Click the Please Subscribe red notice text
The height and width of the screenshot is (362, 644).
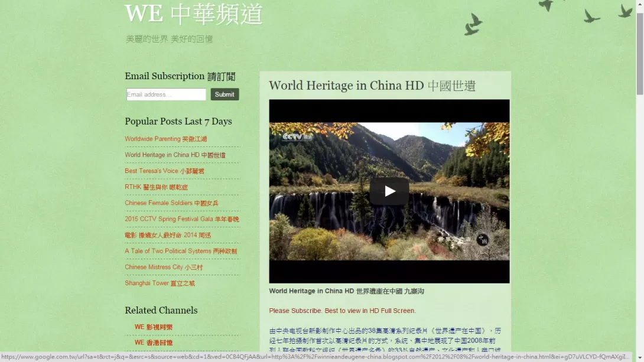pos(342,311)
